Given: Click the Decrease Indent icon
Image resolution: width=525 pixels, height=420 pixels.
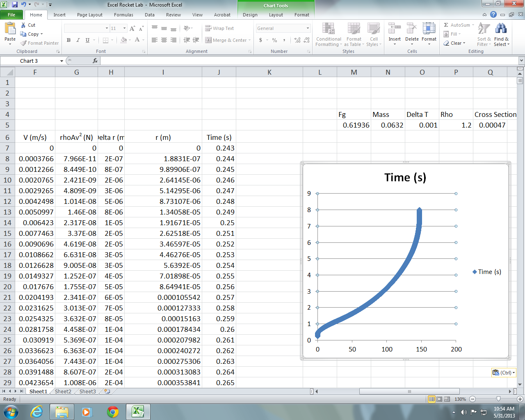Looking at the screenshot, I should tap(187, 40).
